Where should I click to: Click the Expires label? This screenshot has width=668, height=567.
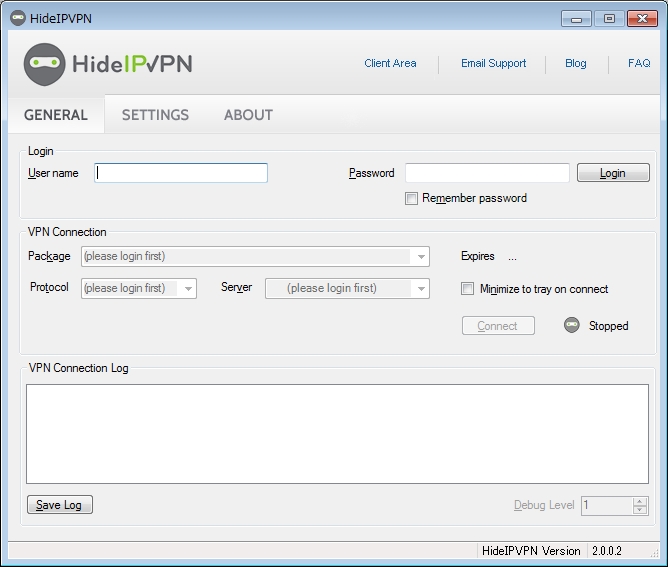(478, 256)
